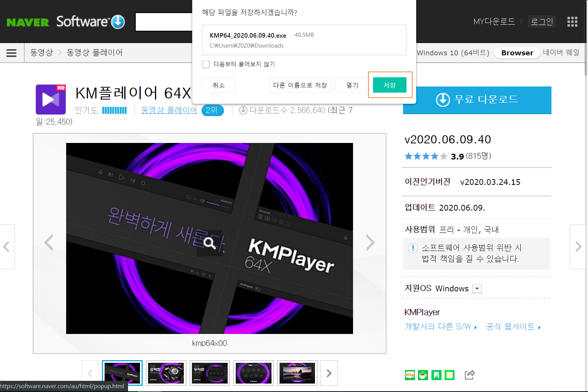Screen dimensions: 588x392
Task: Click into the search input field
Action: click(x=164, y=22)
